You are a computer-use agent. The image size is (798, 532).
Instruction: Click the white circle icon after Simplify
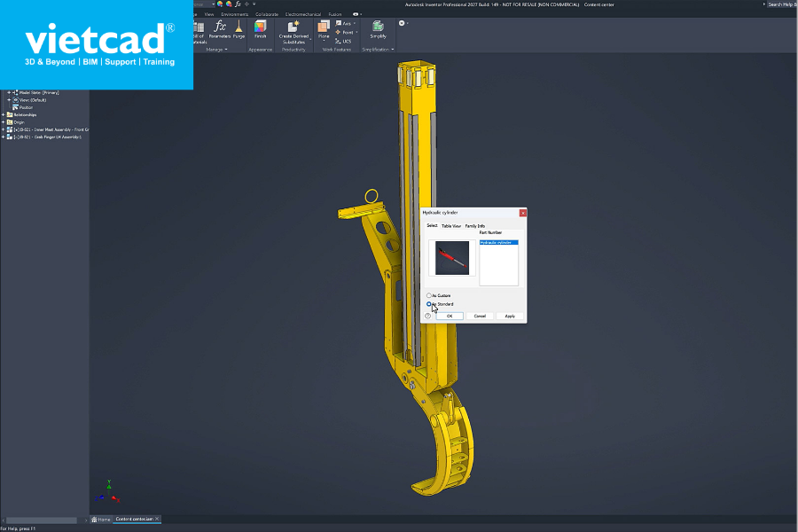click(402, 23)
